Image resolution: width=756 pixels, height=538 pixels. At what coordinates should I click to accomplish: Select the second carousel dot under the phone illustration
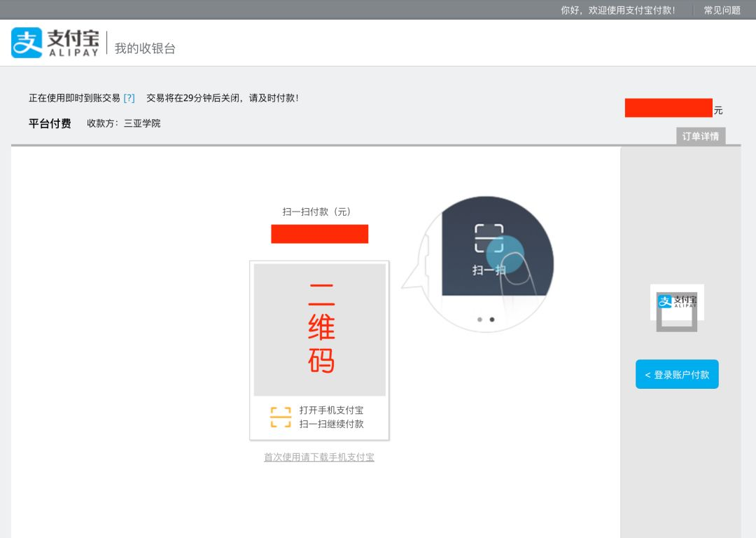tap(492, 319)
